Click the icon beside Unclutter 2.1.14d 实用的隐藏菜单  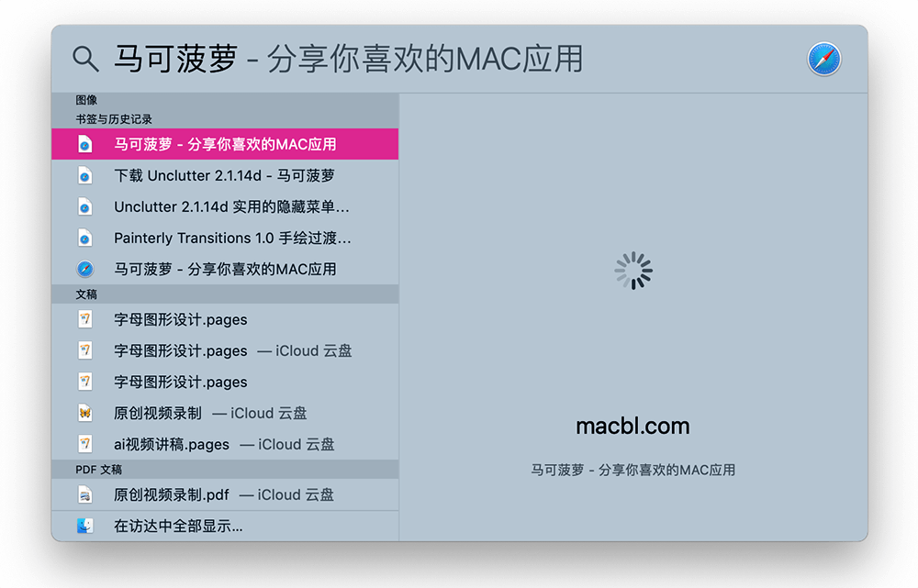coord(84,206)
